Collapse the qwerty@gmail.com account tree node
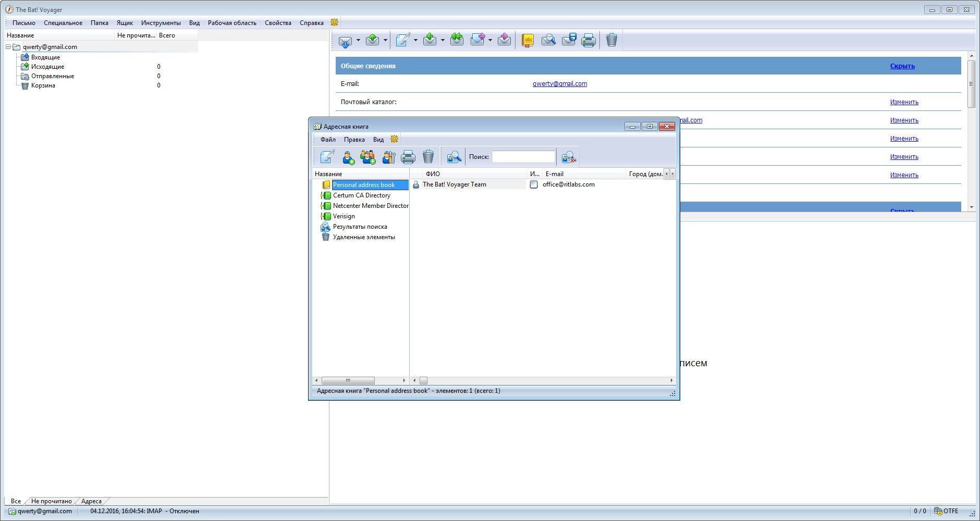 [x=8, y=47]
